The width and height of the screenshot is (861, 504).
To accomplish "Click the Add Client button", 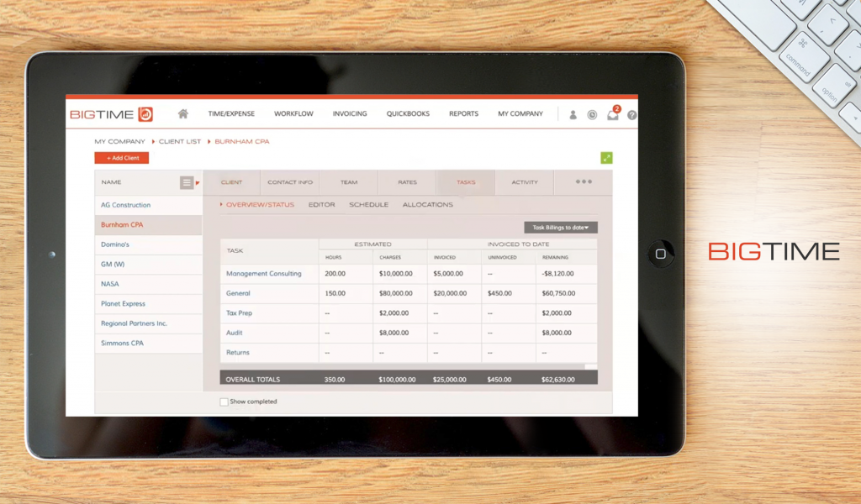I will (122, 158).
